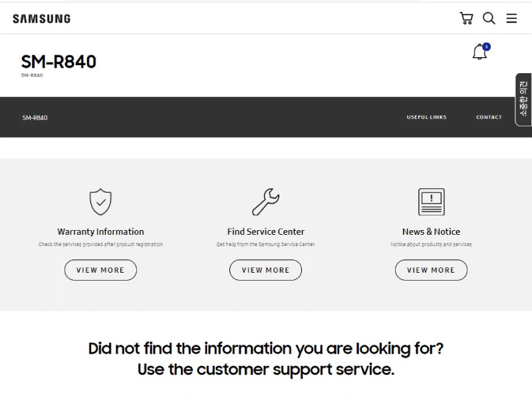Viewport: 532px width, 399px height.
Task: Click the notification bell icon
Action: (479, 52)
